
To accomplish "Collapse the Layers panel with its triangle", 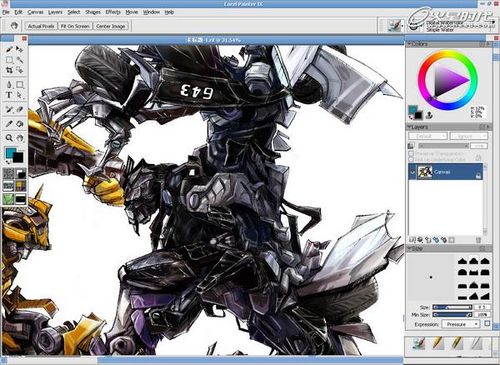I will 409,127.
